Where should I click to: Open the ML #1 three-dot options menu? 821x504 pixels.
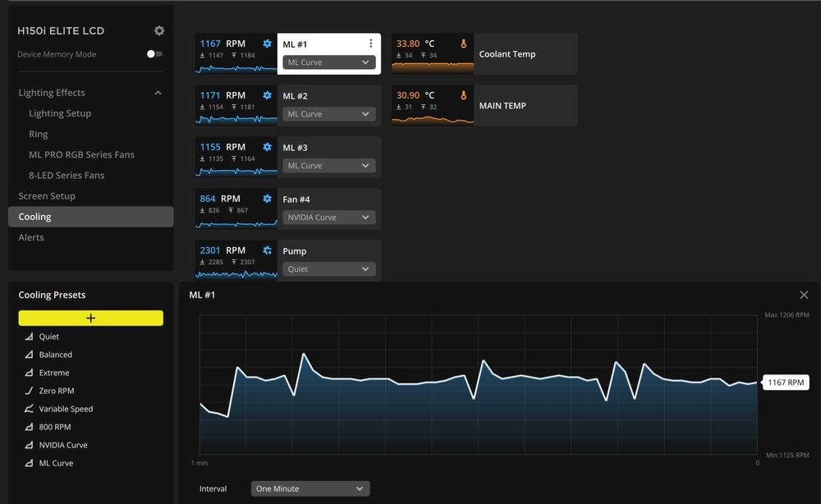(371, 44)
